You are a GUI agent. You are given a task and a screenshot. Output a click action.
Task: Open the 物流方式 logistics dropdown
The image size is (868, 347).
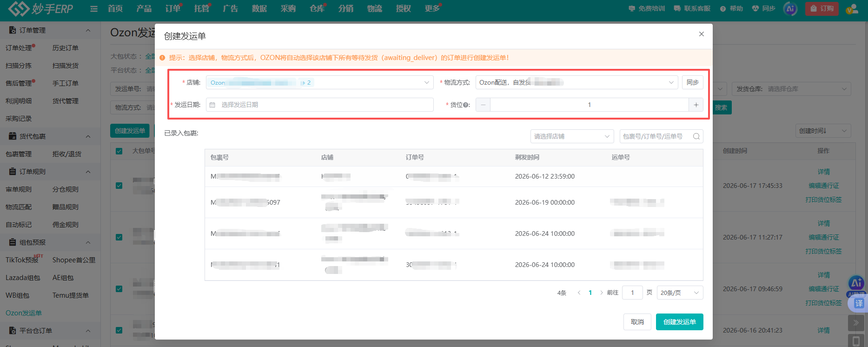click(576, 82)
